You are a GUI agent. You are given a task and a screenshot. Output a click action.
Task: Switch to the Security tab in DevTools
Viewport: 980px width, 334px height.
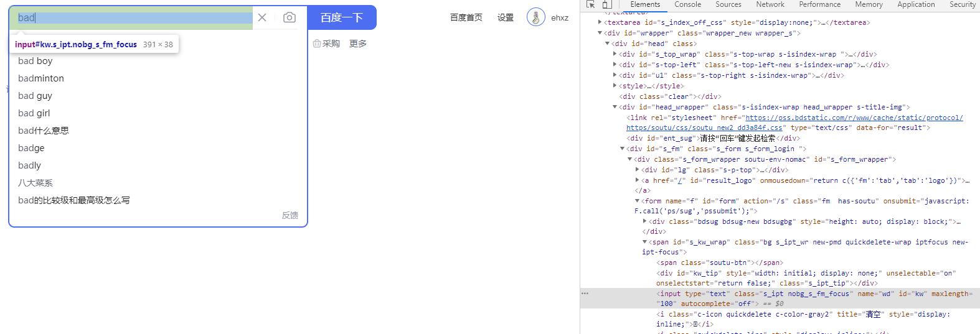click(962, 4)
